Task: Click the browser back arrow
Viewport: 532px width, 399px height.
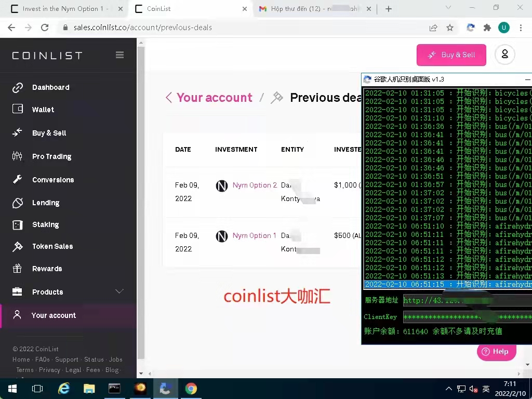Action: pos(11,28)
